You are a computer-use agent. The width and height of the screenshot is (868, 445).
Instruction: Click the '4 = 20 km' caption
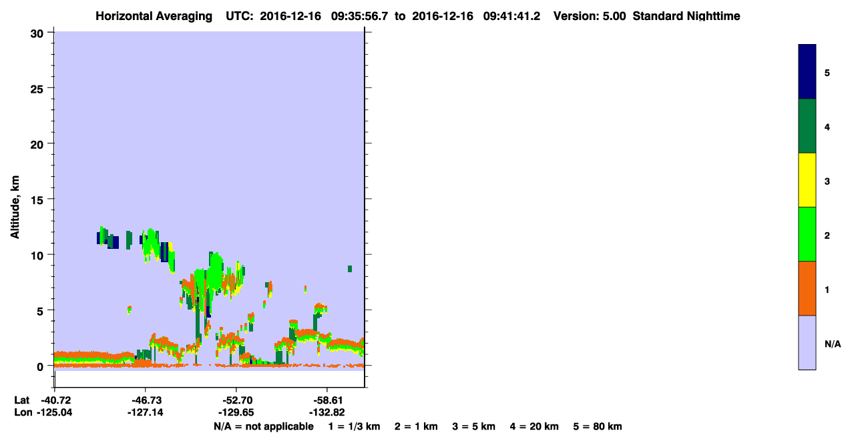[x=534, y=426]
